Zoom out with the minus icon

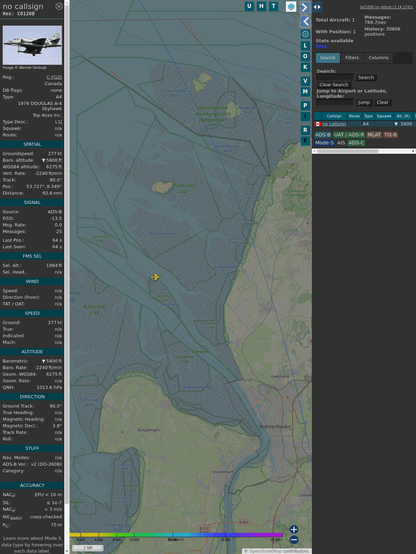coord(294,540)
